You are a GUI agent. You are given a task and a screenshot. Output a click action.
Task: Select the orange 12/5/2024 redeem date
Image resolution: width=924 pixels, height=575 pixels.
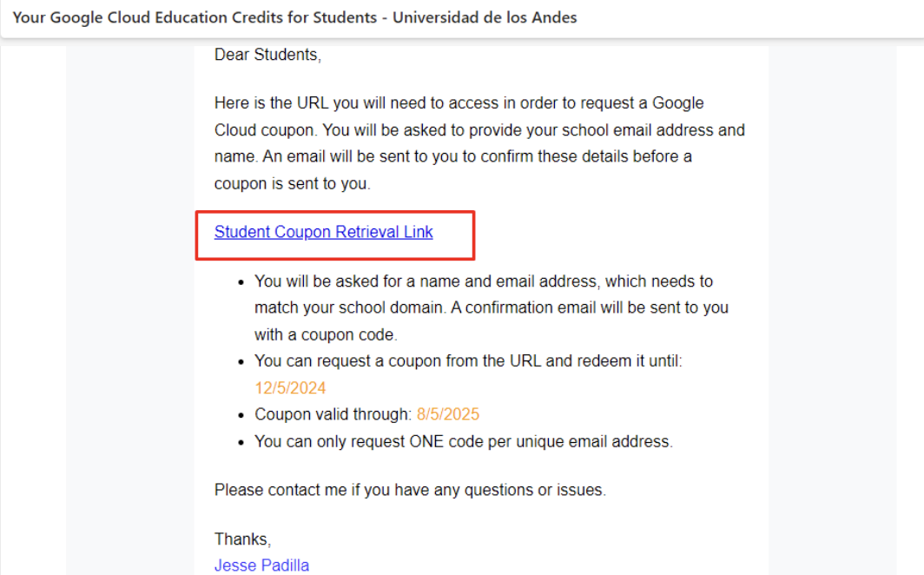point(290,387)
